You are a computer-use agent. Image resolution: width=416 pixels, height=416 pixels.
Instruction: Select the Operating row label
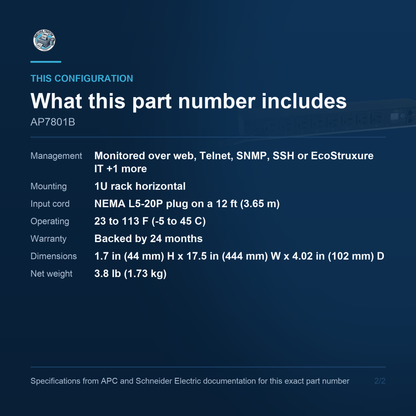(50, 221)
